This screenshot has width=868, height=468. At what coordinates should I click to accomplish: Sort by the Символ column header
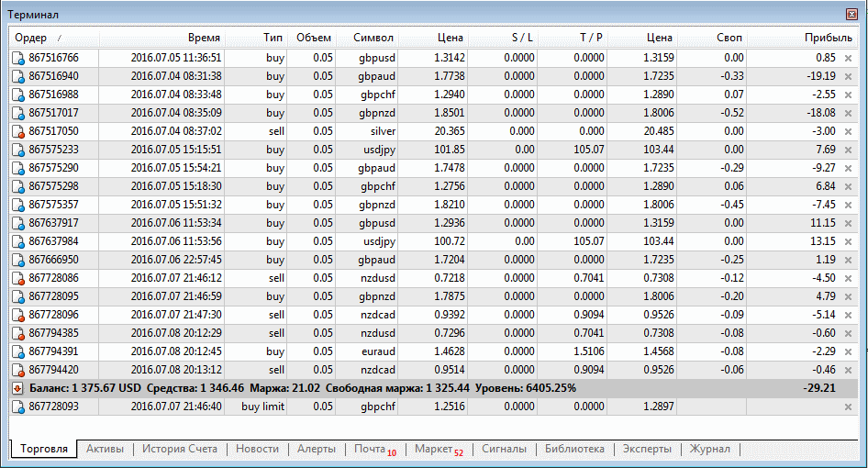(x=367, y=38)
